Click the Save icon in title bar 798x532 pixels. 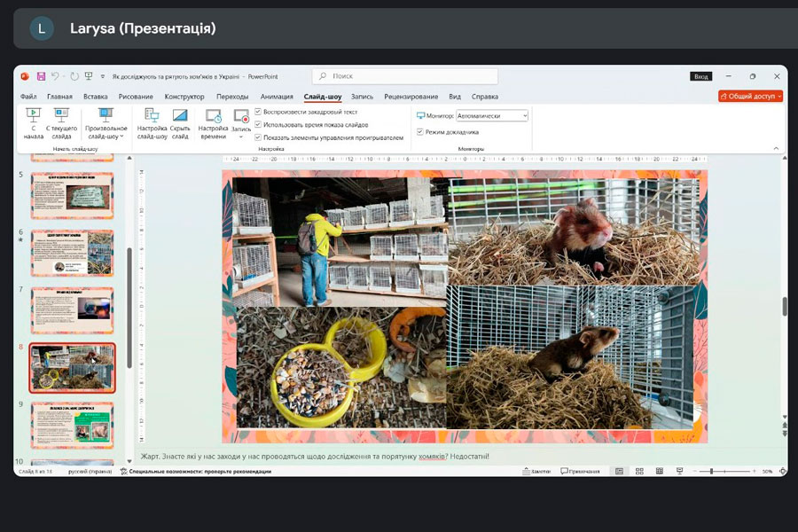(41, 76)
